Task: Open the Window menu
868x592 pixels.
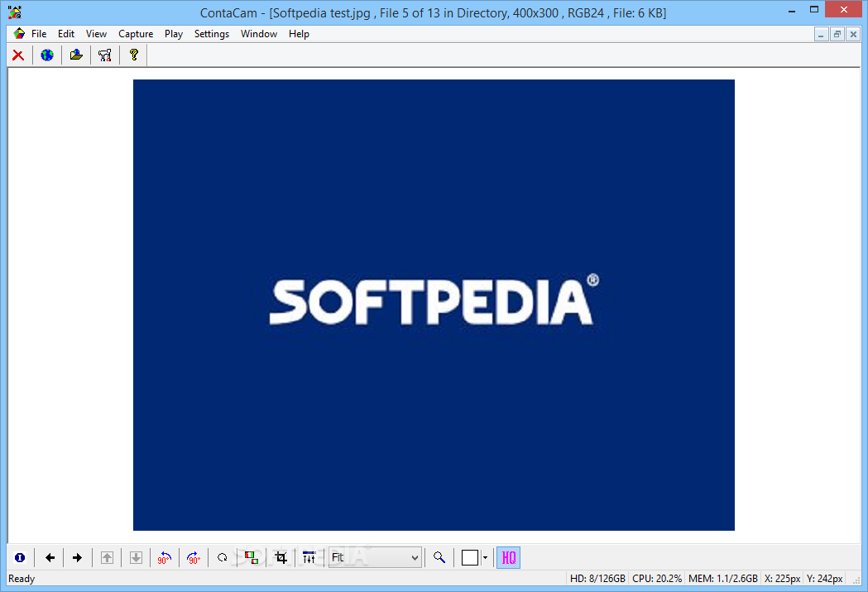Action: click(x=258, y=34)
